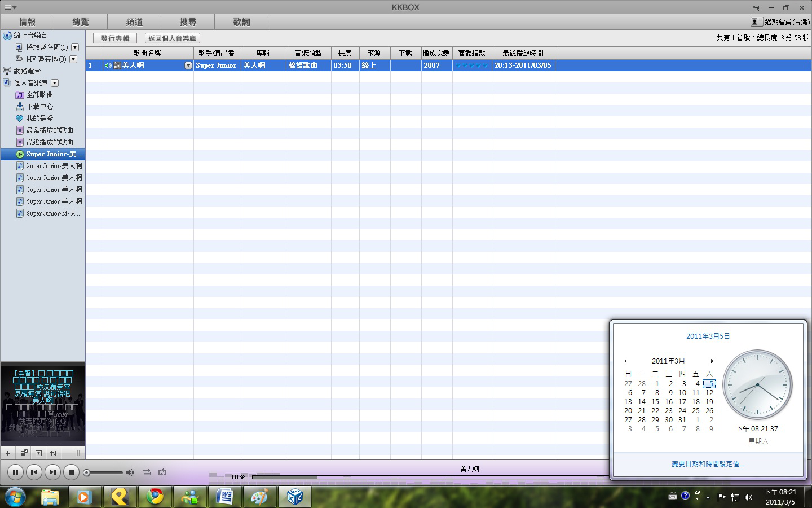Toggle repeat playback mode
The width and height of the screenshot is (812, 508).
162,472
